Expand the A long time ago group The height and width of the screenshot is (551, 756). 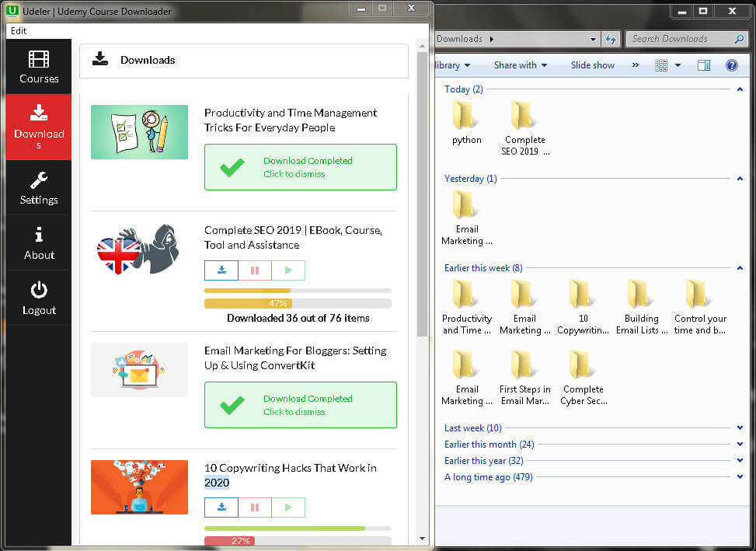(740, 476)
